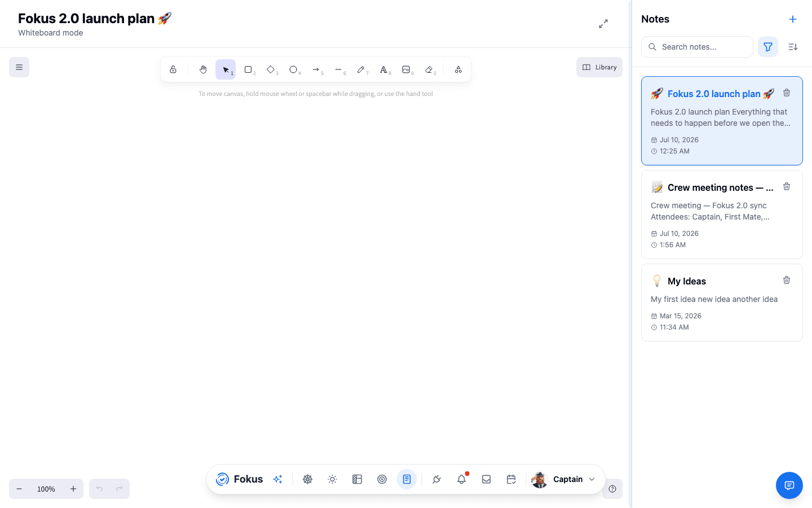The height and width of the screenshot is (508, 812).
Task: Open the more shapes tools icon
Action: point(458,69)
